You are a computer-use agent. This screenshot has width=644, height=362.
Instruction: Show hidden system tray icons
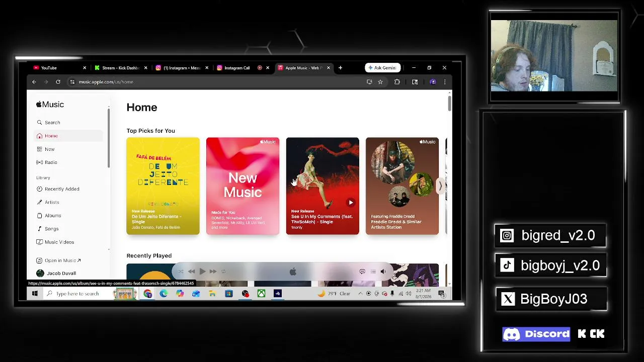coord(360,294)
